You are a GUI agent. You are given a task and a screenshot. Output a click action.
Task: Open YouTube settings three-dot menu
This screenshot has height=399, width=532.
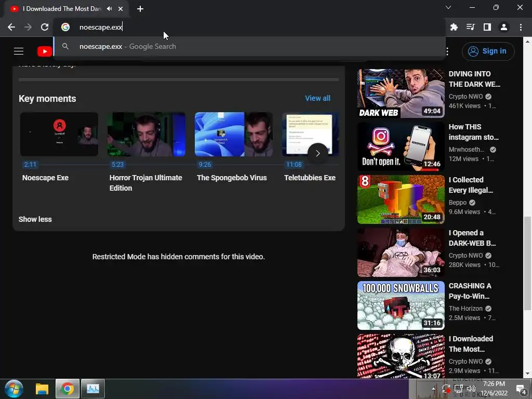click(x=447, y=51)
